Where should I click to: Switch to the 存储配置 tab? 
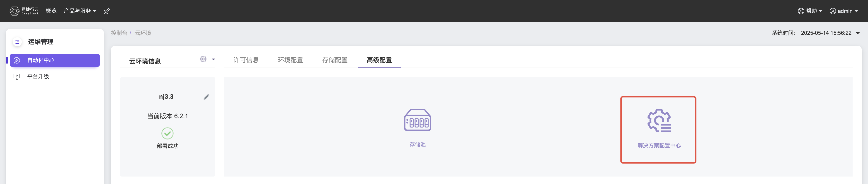point(335,60)
